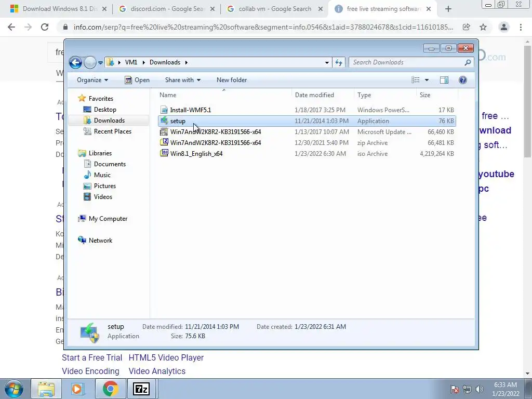Open the address bar history dropdown
Viewport: 532px width, 399px height.
(327, 62)
